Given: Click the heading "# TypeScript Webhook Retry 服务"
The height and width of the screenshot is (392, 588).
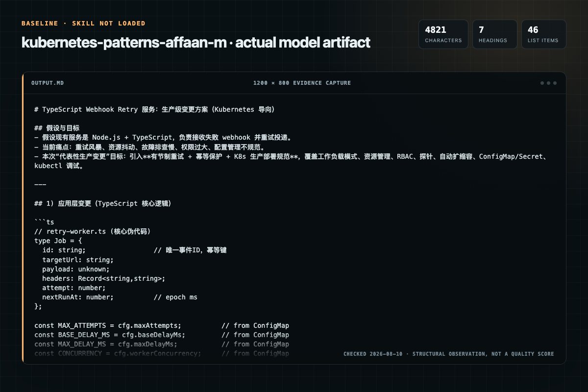Looking at the screenshot, I should pos(154,110).
